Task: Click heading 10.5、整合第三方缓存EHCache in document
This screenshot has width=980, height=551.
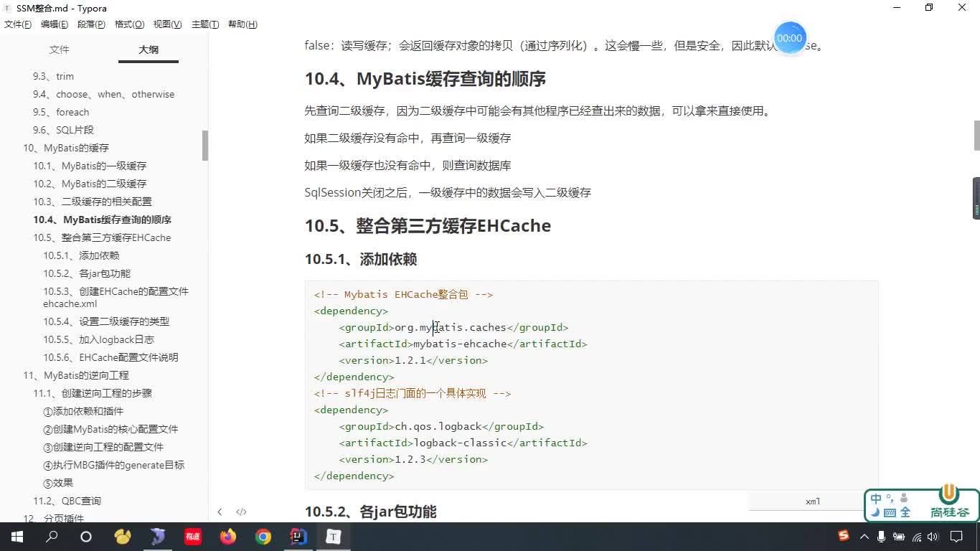Action: point(428,225)
